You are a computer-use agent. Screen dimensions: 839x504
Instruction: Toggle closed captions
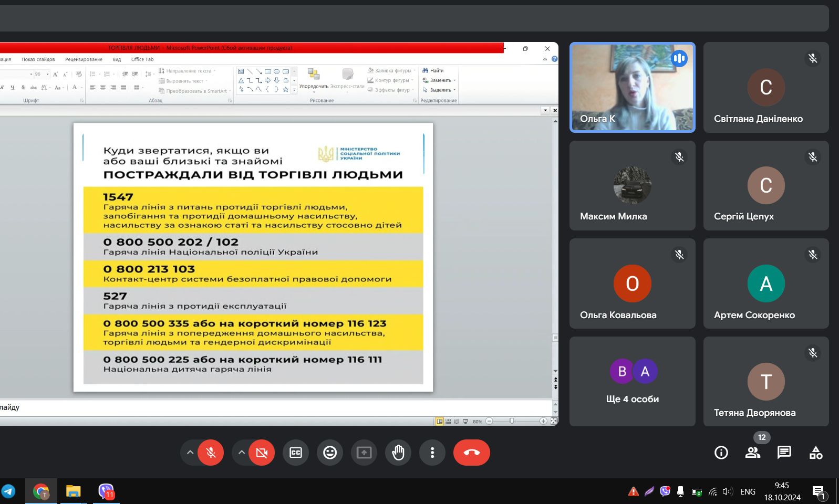pyautogui.click(x=296, y=453)
